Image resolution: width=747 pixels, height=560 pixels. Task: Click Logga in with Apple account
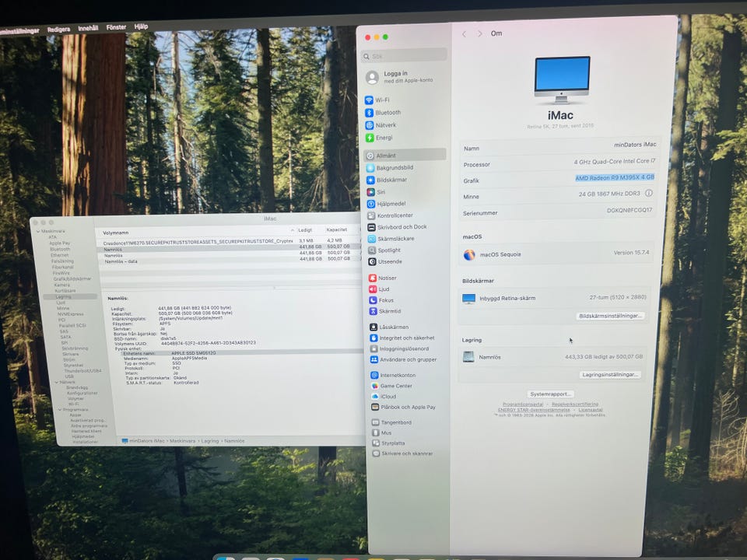click(400, 77)
